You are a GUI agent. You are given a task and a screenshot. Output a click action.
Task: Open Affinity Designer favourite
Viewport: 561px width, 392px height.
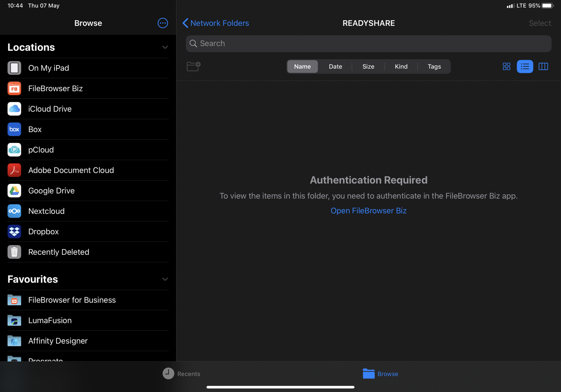coord(88,341)
